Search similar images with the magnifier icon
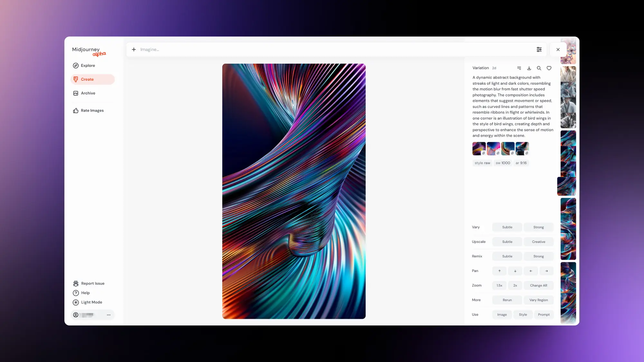Image resolution: width=644 pixels, height=362 pixels. [x=539, y=68]
